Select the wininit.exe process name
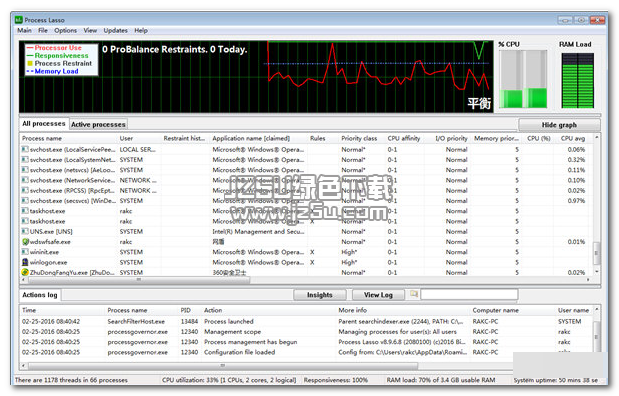This screenshot has width=619, height=396. (x=44, y=252)
